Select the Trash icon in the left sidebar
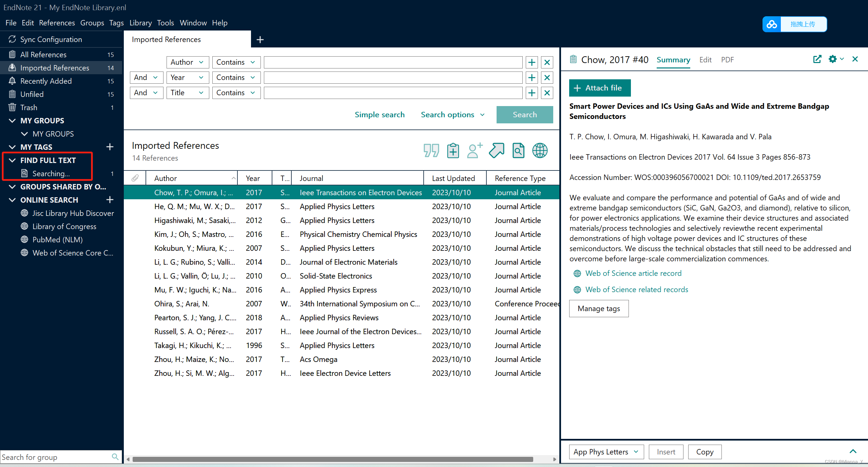868x467 pixels. (12, 107)
